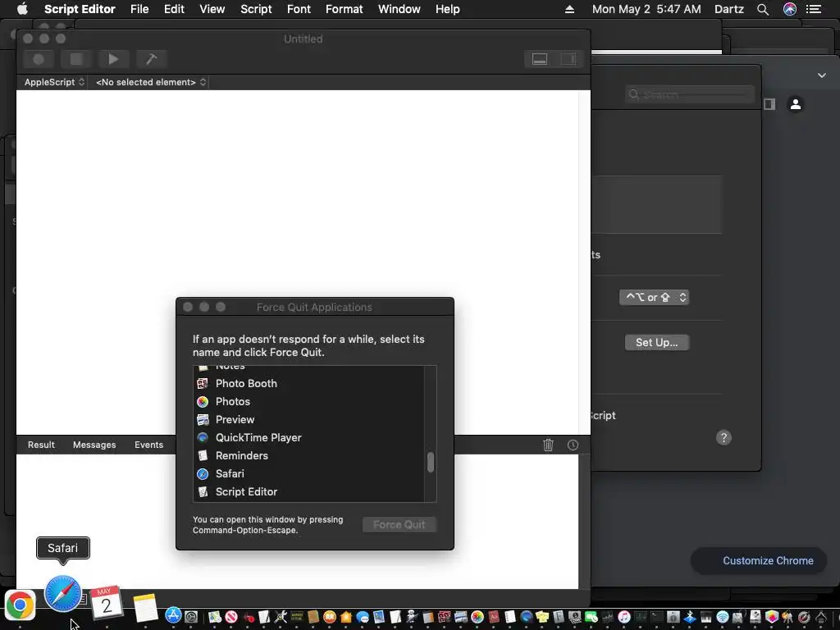Viewport: 840px width, 630px height.
Task: Click the Set Up... button
Action: click(x=657, y=342)
